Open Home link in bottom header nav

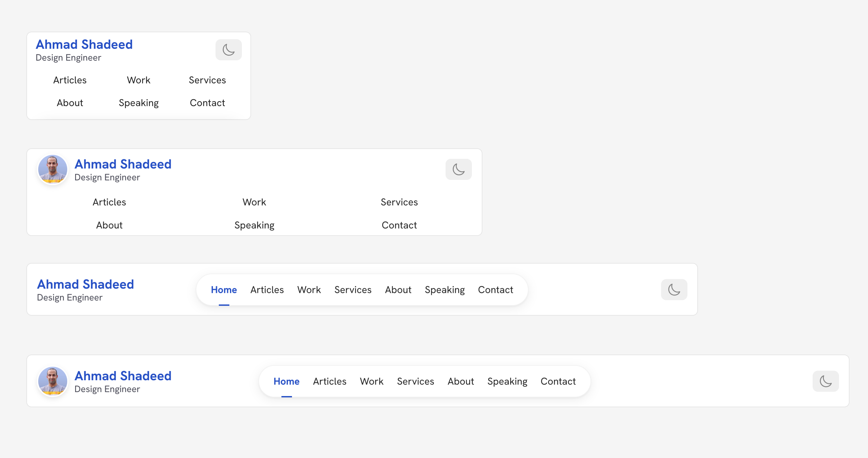pos(286,382)
